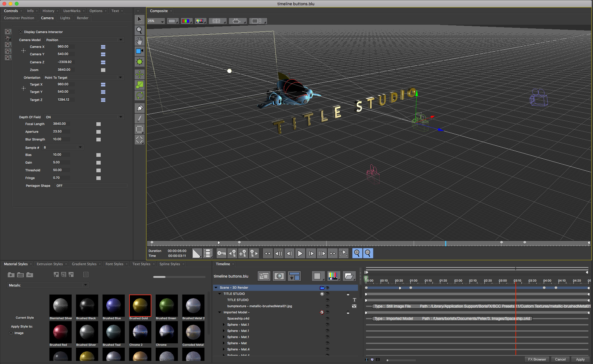Toggle the Image checkbox under Apply Style to

[11, 333]
